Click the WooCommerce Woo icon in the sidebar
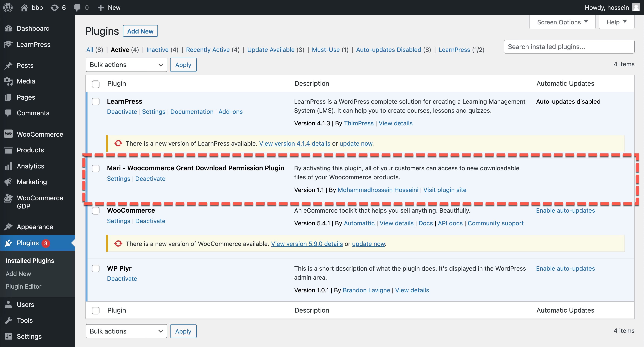The width and height of the screenshot is (644, 347). pos(8,134)
